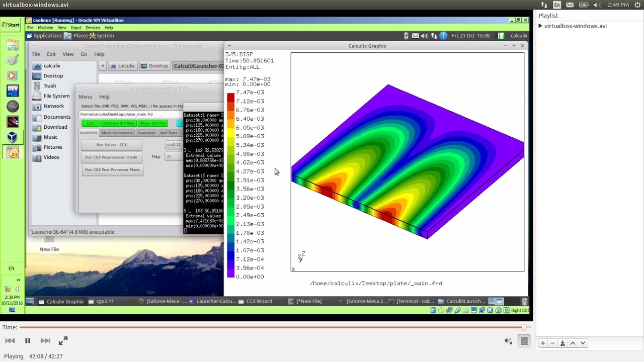The width and height of the screenshot is (644, 362).
Task: Open the guest Applications menu
Action: [x=45, y=36]
